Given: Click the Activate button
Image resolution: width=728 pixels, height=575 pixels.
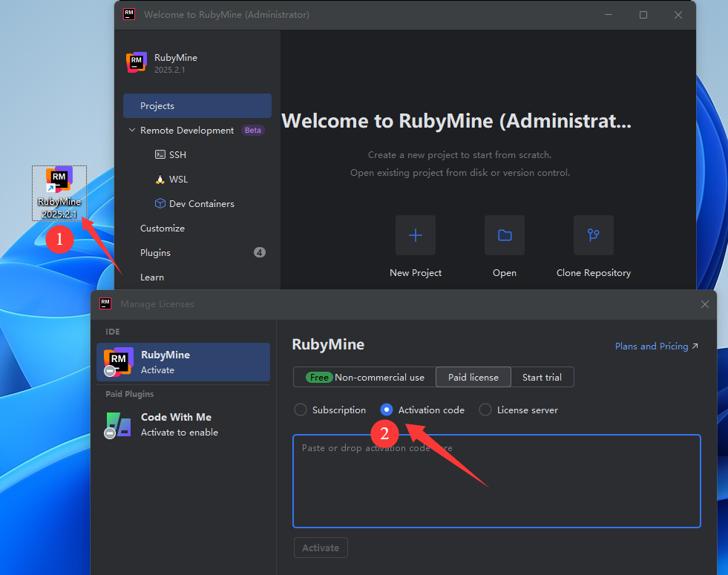Looking at the screenshot, I should click(x=321, y=548).
